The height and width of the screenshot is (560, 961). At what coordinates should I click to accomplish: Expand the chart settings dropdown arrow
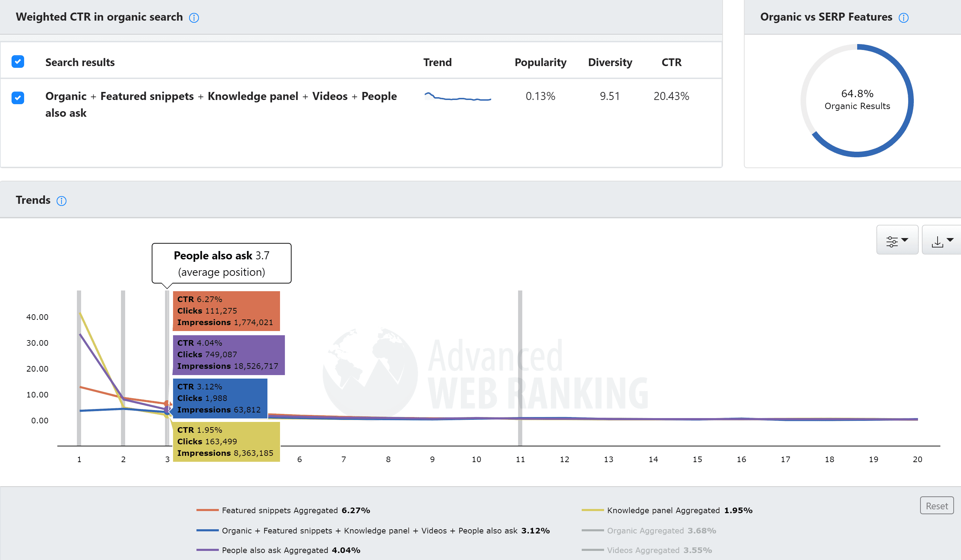[x=905, y=240]
